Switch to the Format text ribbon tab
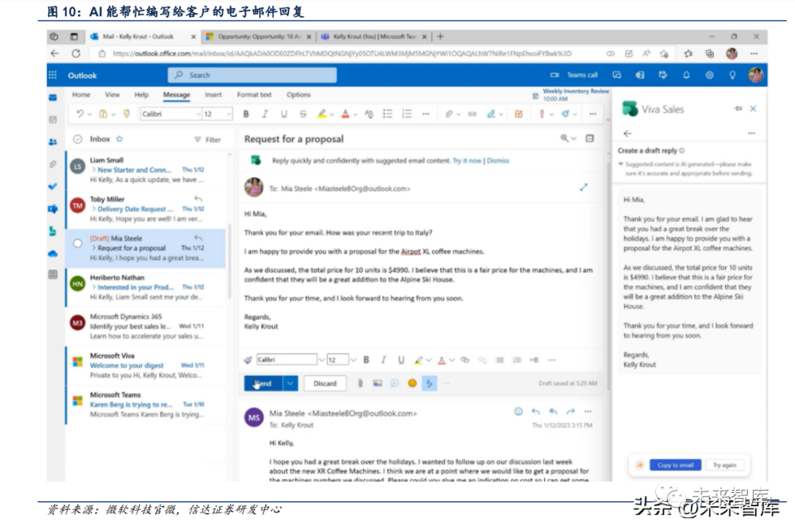 point(254,95)
